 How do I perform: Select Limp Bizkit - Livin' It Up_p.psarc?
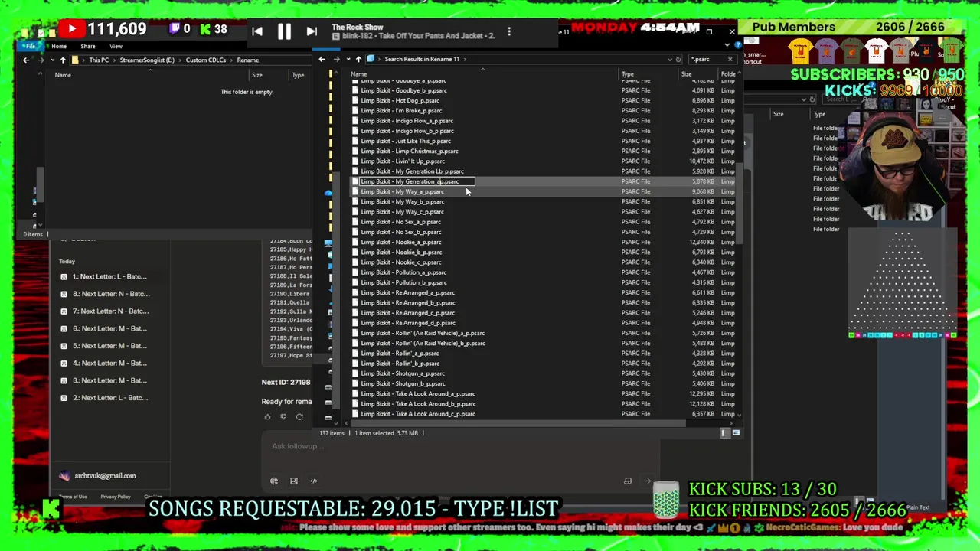pyautogui.click(x=402, y=161)
